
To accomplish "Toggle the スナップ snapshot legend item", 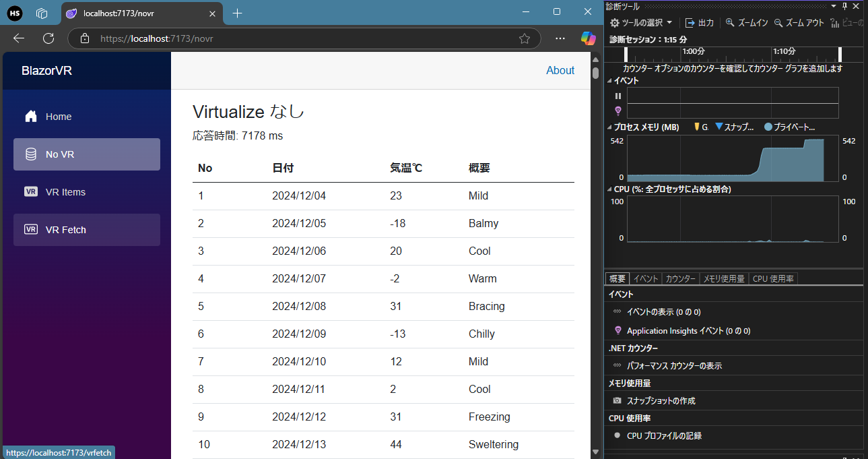I will click(x=734, y=127).
